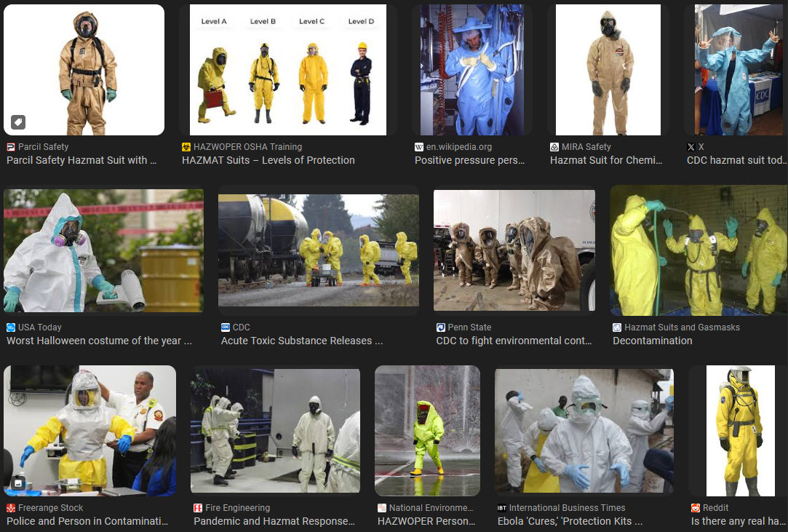The height and width of the screenshot is (532, 788).
Task: Click the USA Today favicon
Action: [x=11, y=327]
